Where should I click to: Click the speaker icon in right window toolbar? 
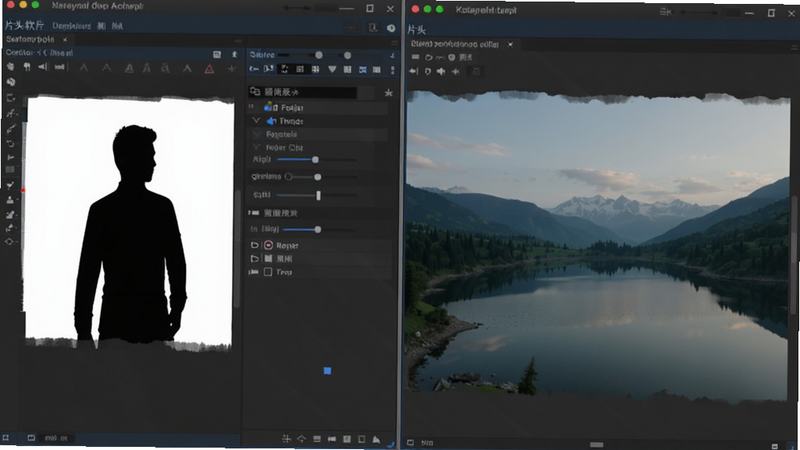441,71
